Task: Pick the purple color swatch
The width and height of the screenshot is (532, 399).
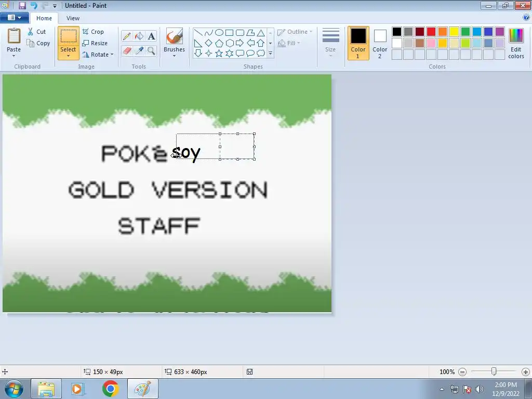Action: click(500, 32)
